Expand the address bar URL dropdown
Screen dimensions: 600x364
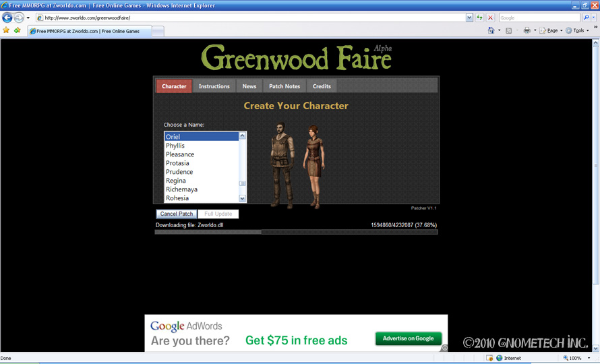pos(469,18)
